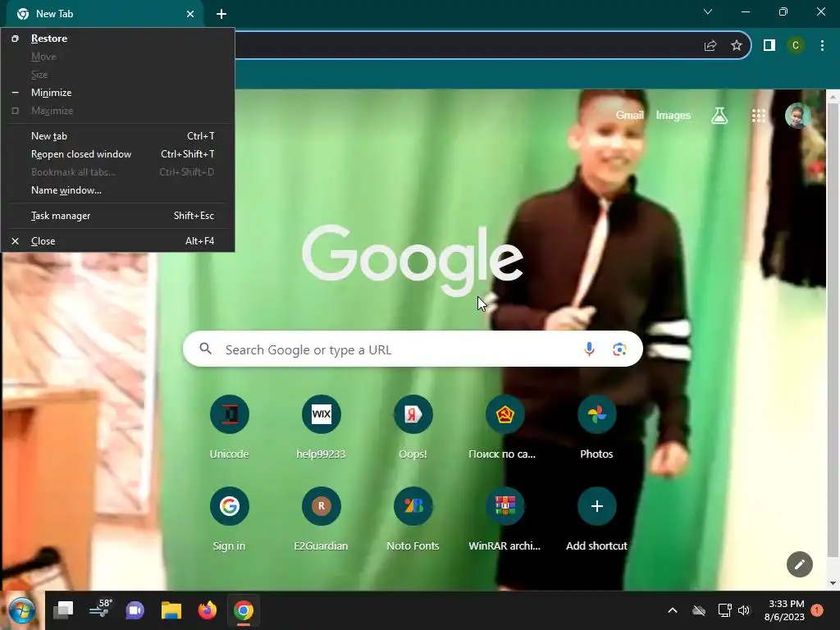Open the video chat taskbar app
Image resolution: width=840 pixels, height=630 pixels.
point(135,610)
